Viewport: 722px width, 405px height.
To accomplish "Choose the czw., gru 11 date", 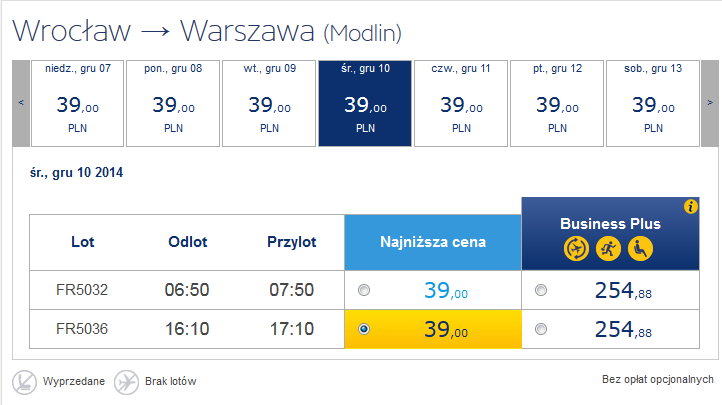I will pyautogui.click(x=461, y=103).
